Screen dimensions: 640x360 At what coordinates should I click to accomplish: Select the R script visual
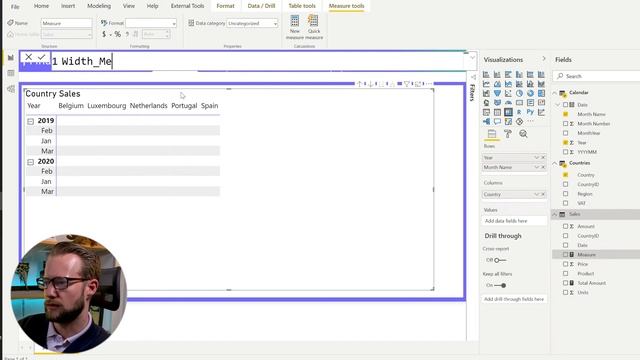click(x=519, y=112)
